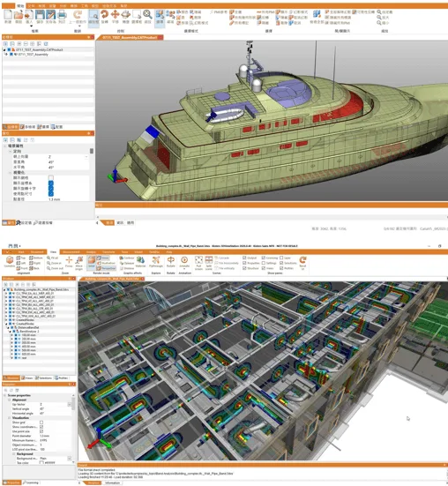Click the magnifier zoom icon in top ribbon
This screenshot has width=448, height=486.
147,14
